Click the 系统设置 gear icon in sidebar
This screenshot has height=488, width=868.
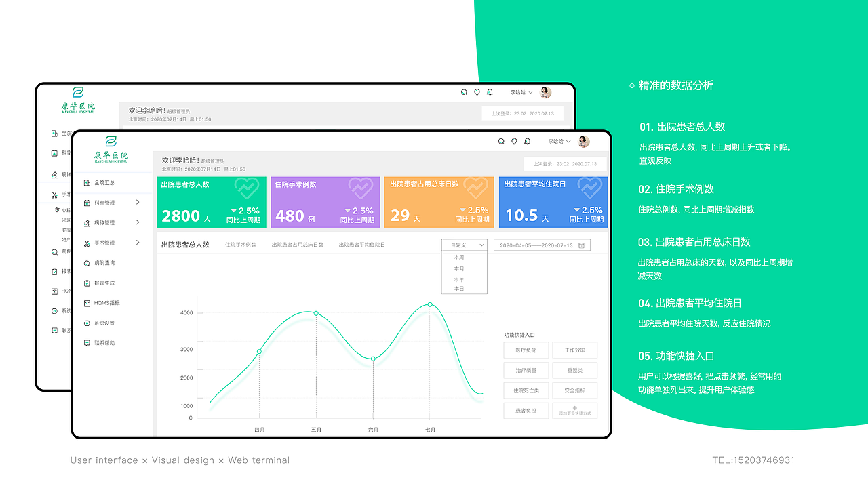click(87, 323)
